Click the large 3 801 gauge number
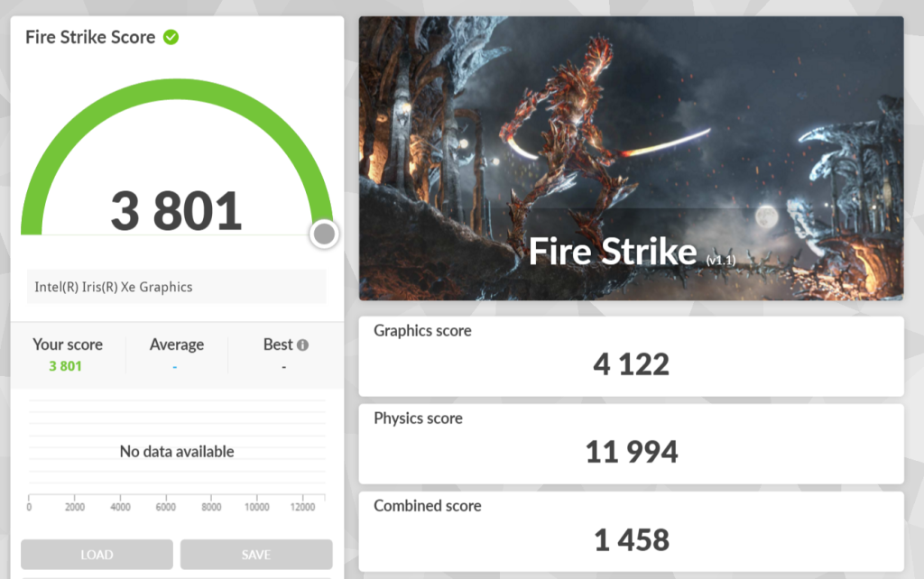Image resolution: width=924 pixels, height=579 pixels. coord(176,210)
